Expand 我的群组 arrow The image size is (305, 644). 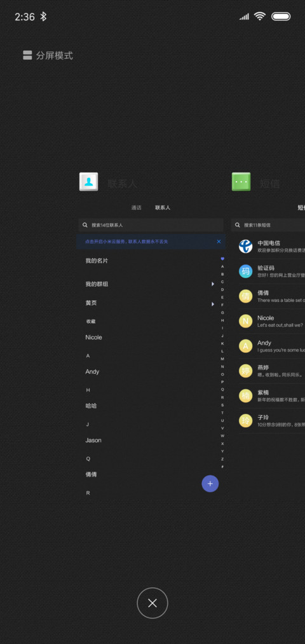point(213,284)
